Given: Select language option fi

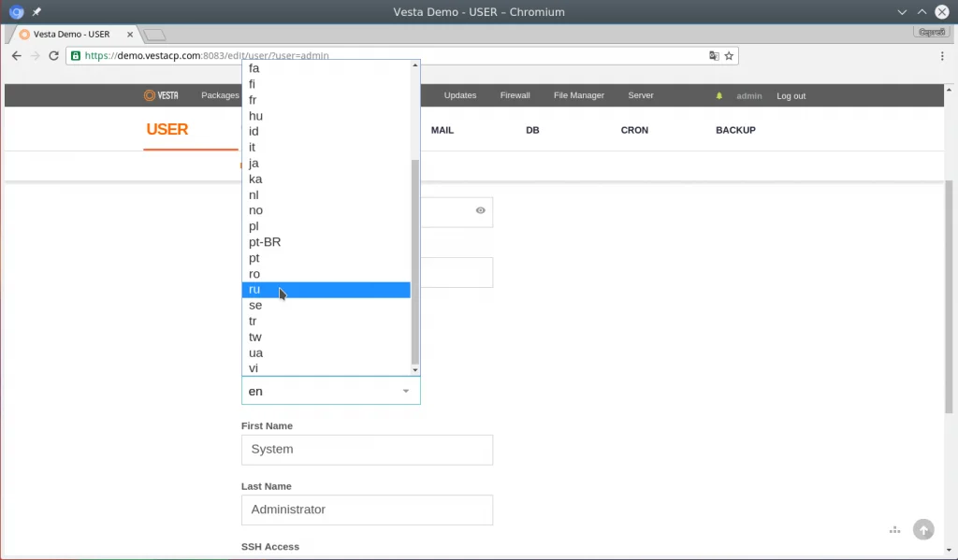Looking at the screenshot, I should [x=327, y=84].
